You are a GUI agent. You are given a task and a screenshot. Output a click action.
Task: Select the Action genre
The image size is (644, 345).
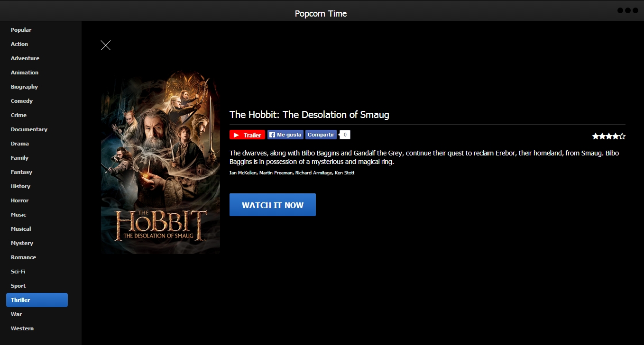click(19, 44)
